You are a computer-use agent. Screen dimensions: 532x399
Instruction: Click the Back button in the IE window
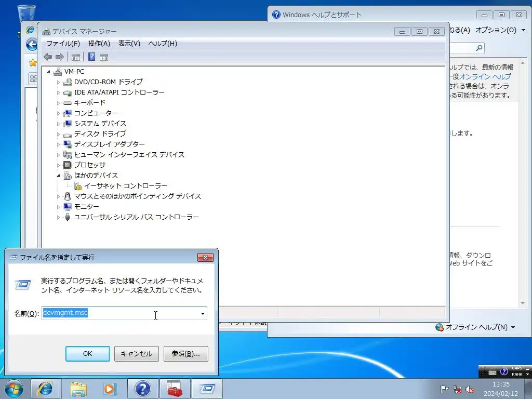point(32,44)
